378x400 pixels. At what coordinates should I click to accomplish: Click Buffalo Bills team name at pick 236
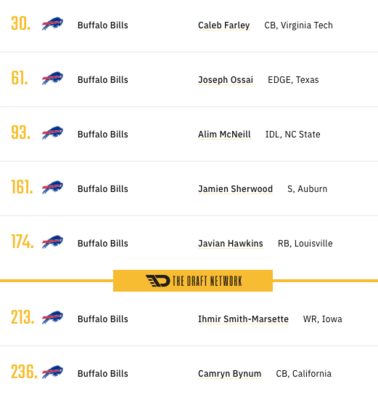103,374
